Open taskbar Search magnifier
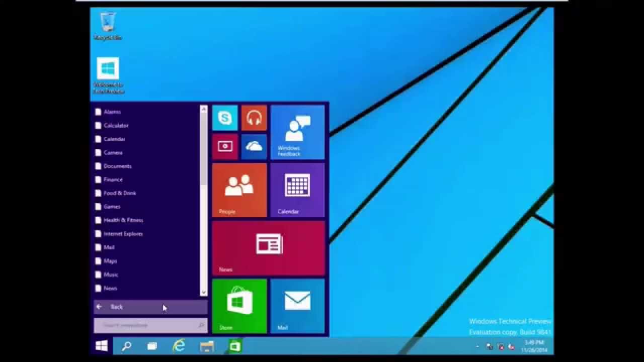This screenshot has width=644, height=362. tap(126, 346)
